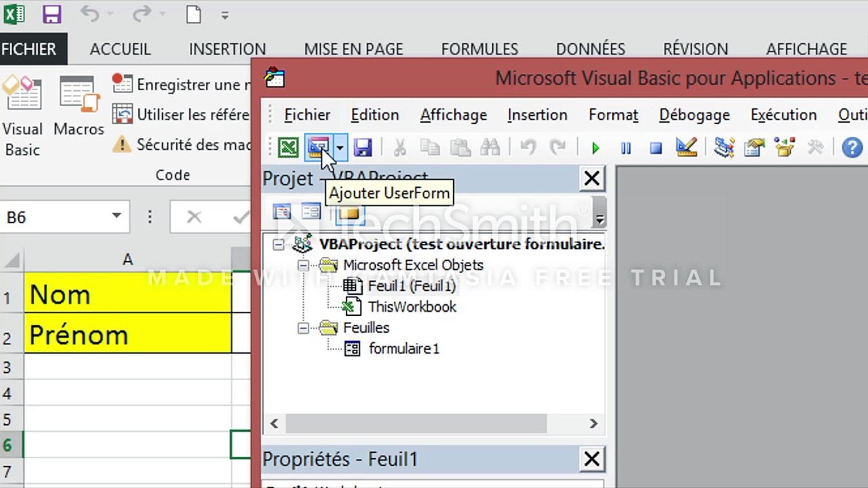The width and height of the screenshot is (868, 488).
Task: Collapse the VBAProject root node
Action: [279, 244]
